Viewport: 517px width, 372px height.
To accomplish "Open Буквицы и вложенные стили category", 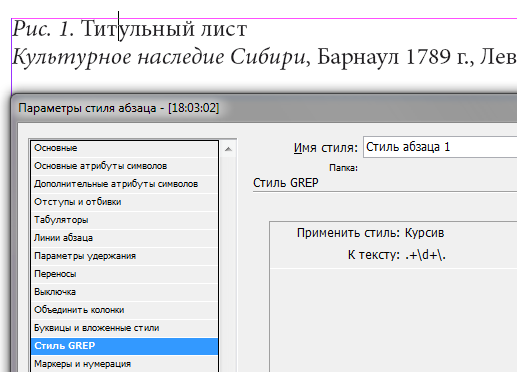I will (x=125, y=328).
